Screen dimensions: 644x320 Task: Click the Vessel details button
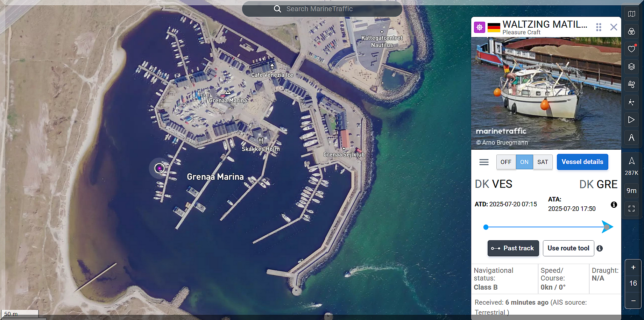point(582,162)
